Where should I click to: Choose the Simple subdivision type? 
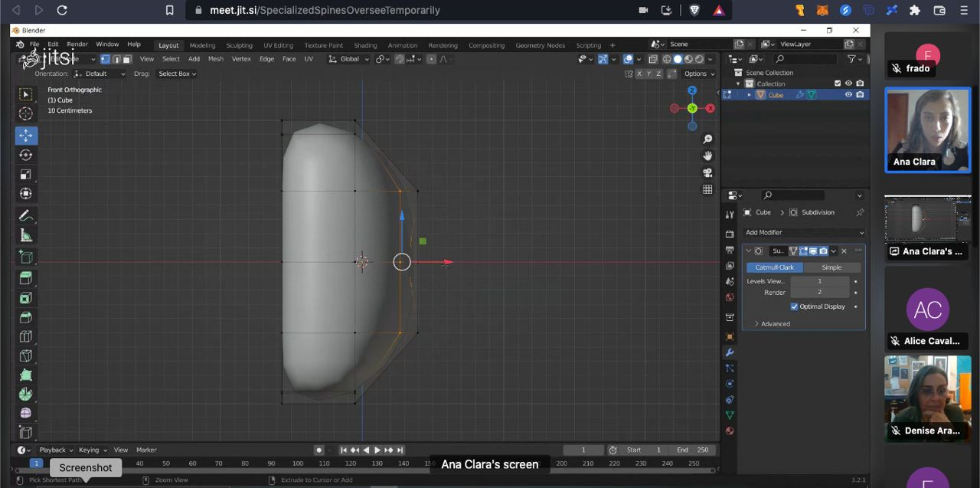[x=831, y=267]
